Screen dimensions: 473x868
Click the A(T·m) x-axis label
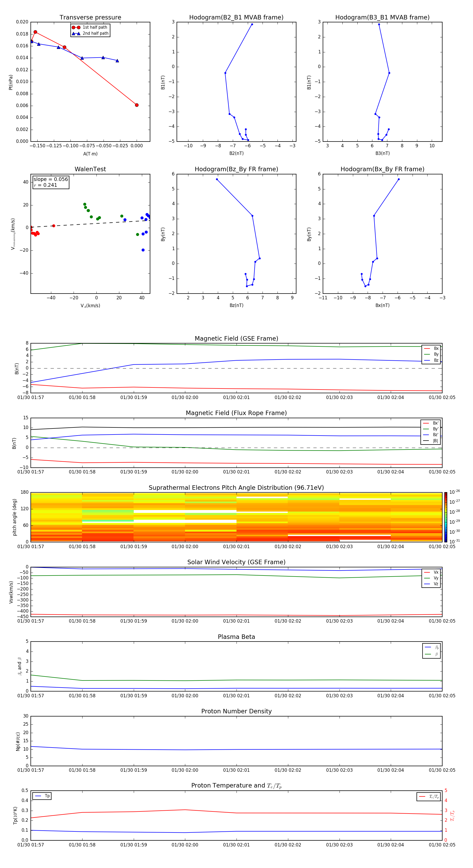click(x=90, y=154)
